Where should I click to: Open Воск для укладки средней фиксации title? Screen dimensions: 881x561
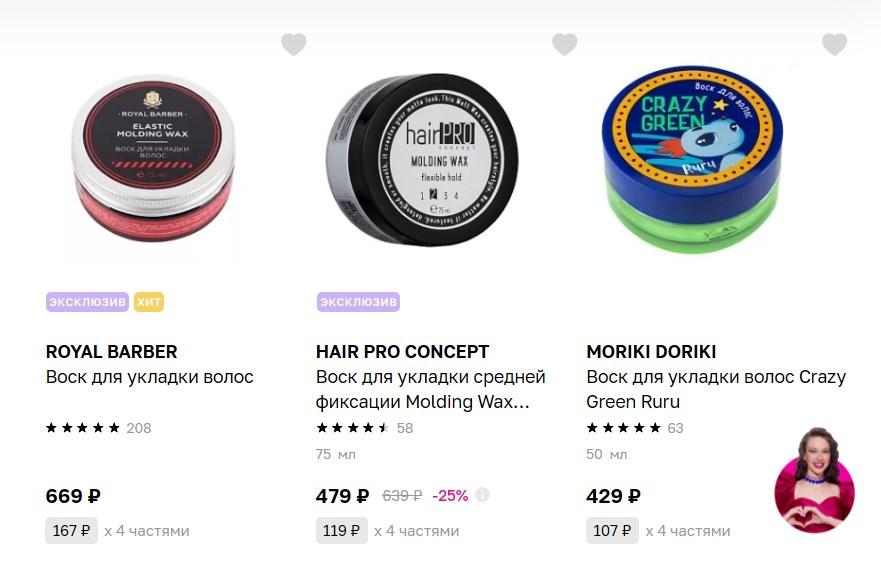pyautogui.click(x=430, y=389)
